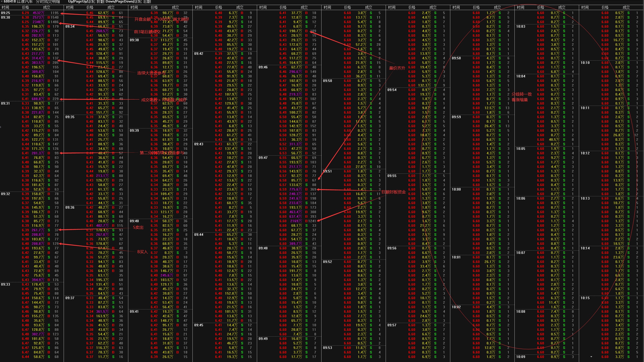The height and width of the screenshot is (362, 644).
Task: Click the 383.5万 trade amount
Action: click(38, 63)
